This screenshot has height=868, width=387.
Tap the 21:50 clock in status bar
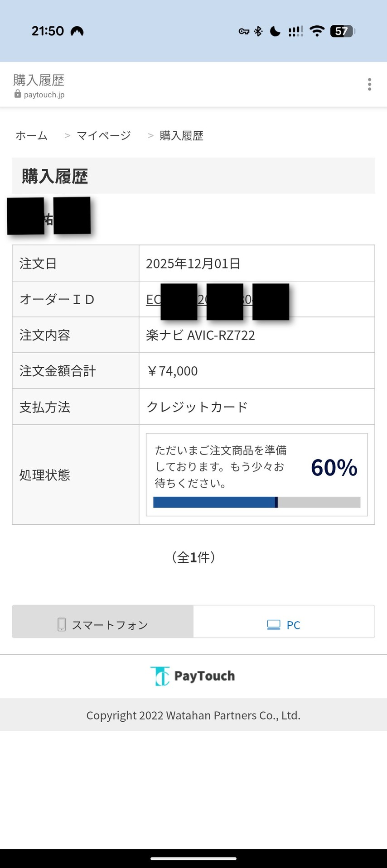(x=48, y=31)
